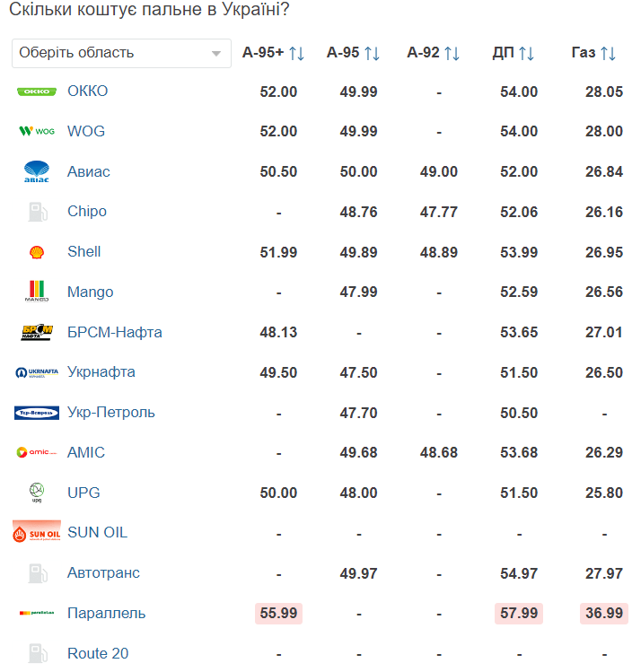Screen dimensions: 632x672
Task: Click the SUN OIL orange logo
Action: coord(37,532)
